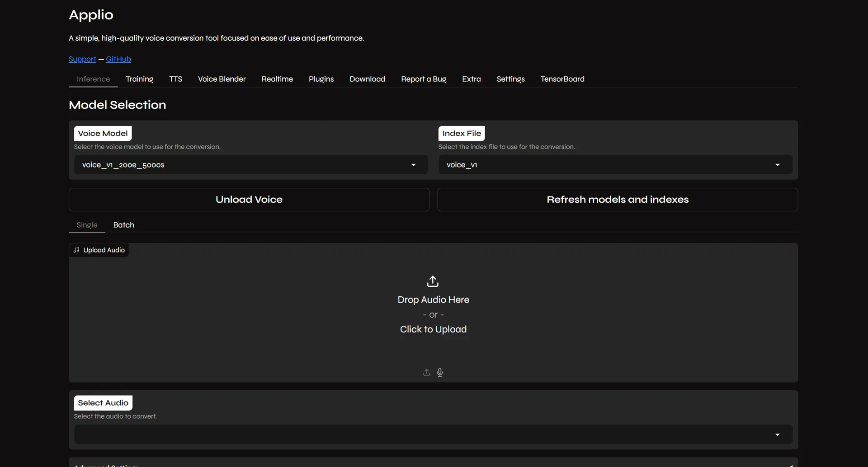Click the Voice Model label
This screenshot has height=467, width=868.
[x=103, y=133]
